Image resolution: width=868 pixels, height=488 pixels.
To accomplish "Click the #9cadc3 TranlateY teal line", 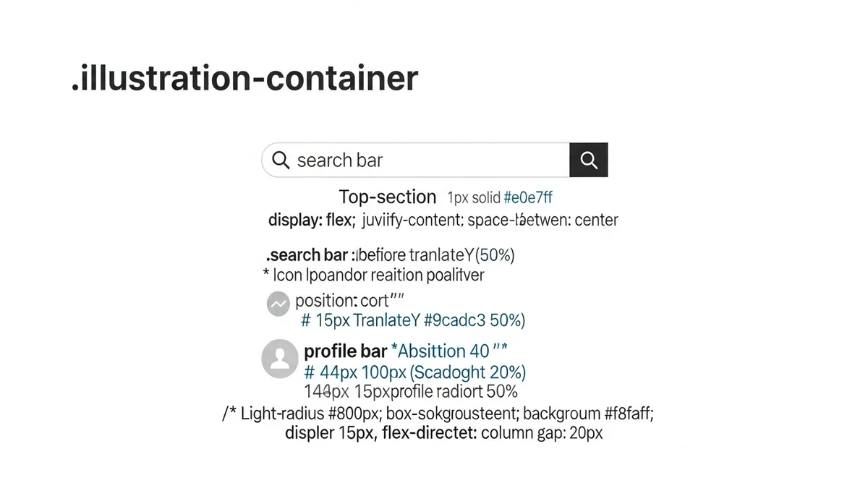I will click(x=413, y=320).
